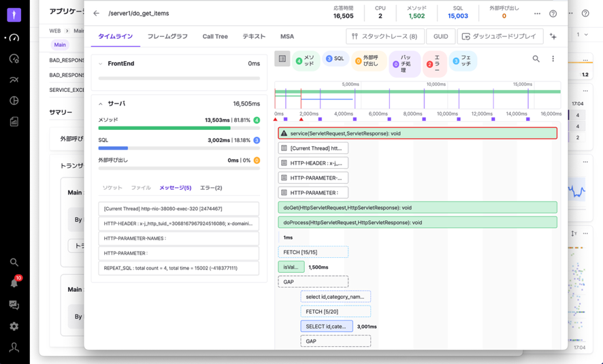This screenshot has width=603, height=364.
Task: Open the help question mark icon
Action: [553, 14]
